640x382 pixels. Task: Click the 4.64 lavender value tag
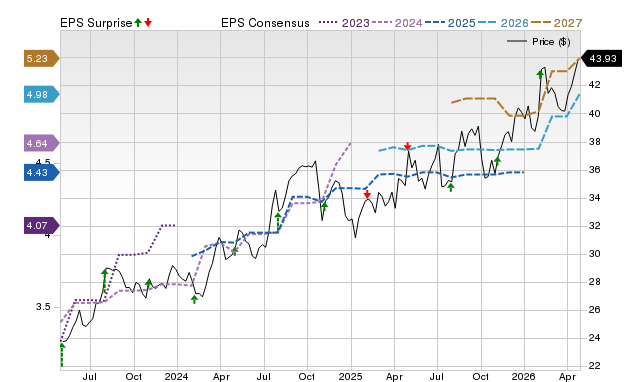[x=42, y=143]
